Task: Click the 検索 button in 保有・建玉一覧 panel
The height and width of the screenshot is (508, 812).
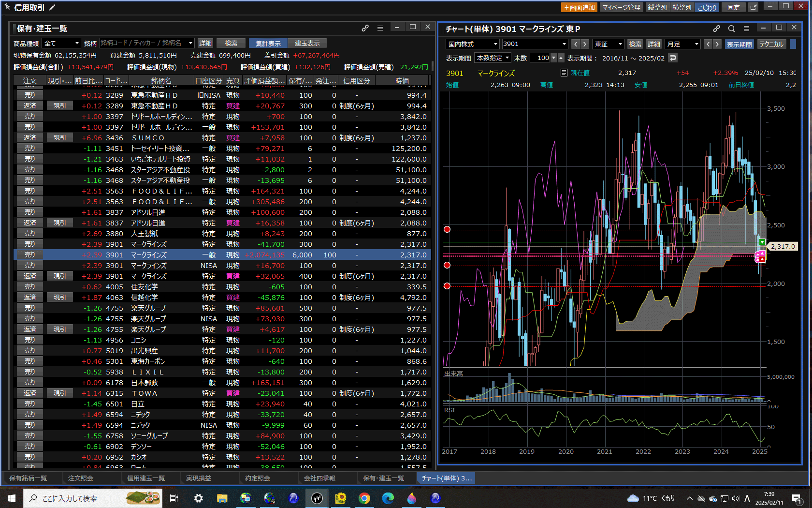Action: click(x=231, y=44)
